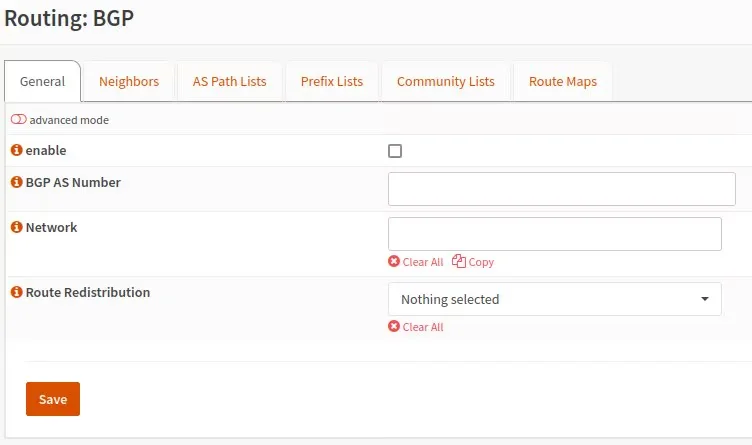The width and height of the screenshot is (752, 445).
Task: Click red clear icon under Network field
Action: click(394, 262)
